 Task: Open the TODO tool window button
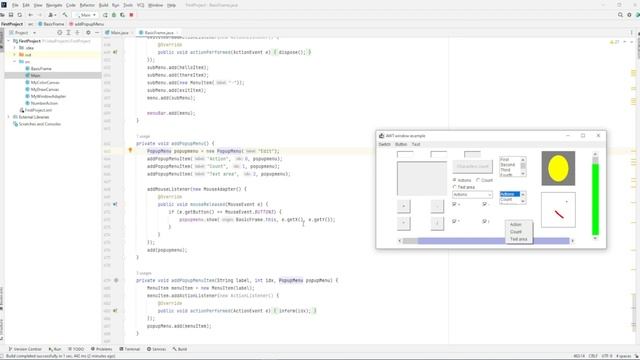click(x=76, y=349)
